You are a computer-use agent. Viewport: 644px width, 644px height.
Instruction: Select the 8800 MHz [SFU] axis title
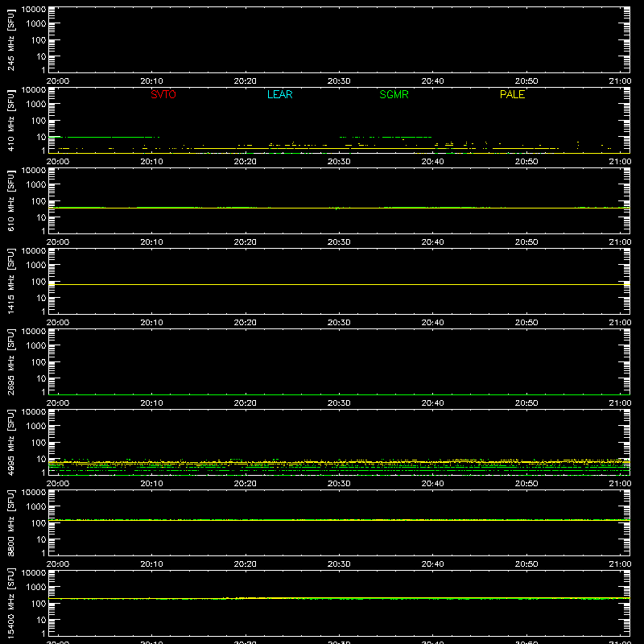point(10,522)
